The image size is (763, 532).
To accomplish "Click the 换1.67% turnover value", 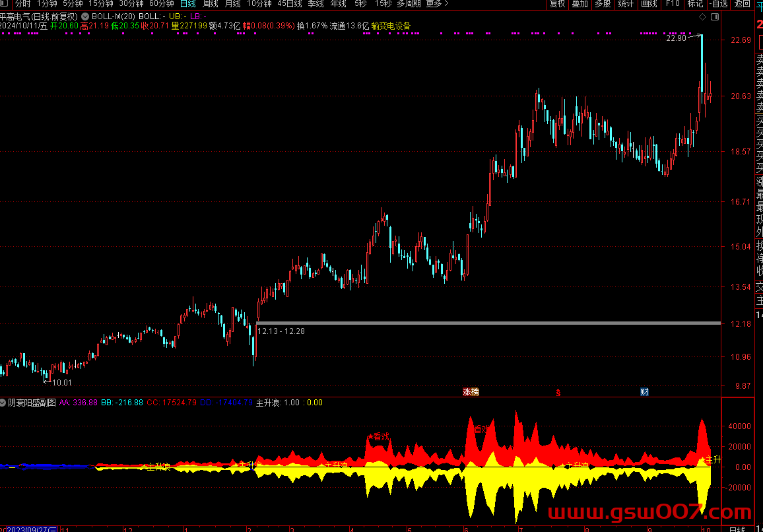I will tap(312, 26).
